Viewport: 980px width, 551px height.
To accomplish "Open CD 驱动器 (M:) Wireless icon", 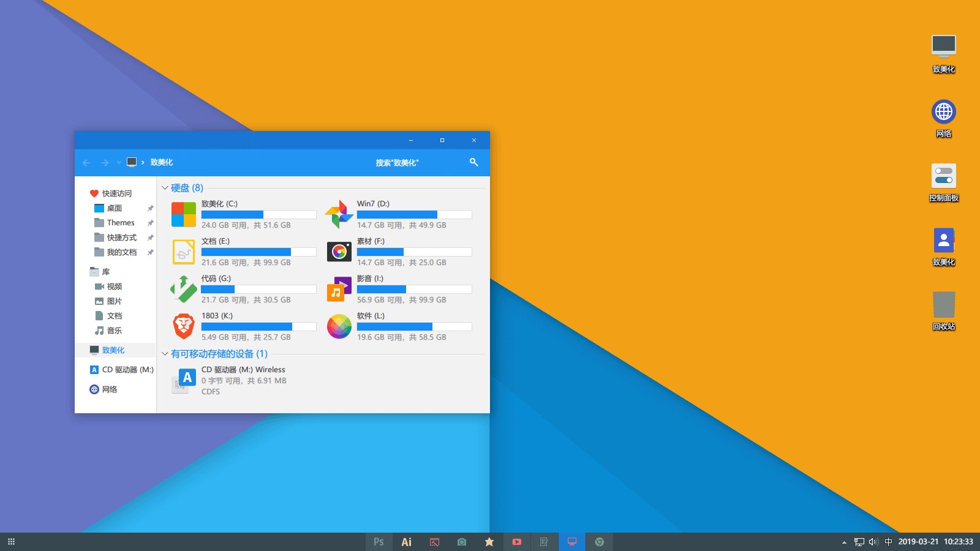I will (184, 380).
